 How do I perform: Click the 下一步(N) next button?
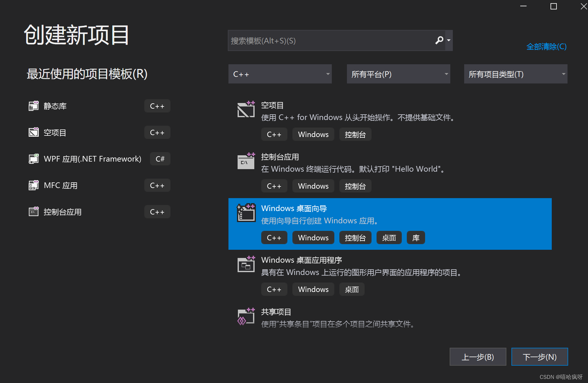[539, 357]
